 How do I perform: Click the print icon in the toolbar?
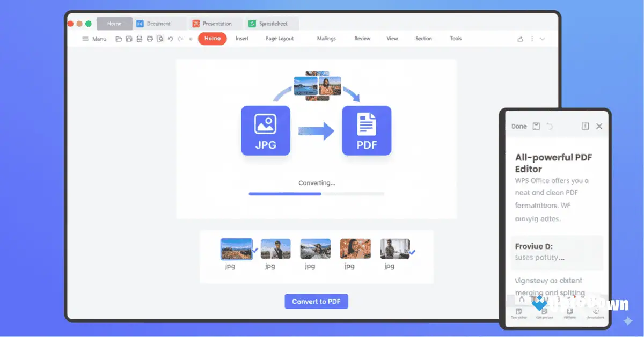click(140, 39)
